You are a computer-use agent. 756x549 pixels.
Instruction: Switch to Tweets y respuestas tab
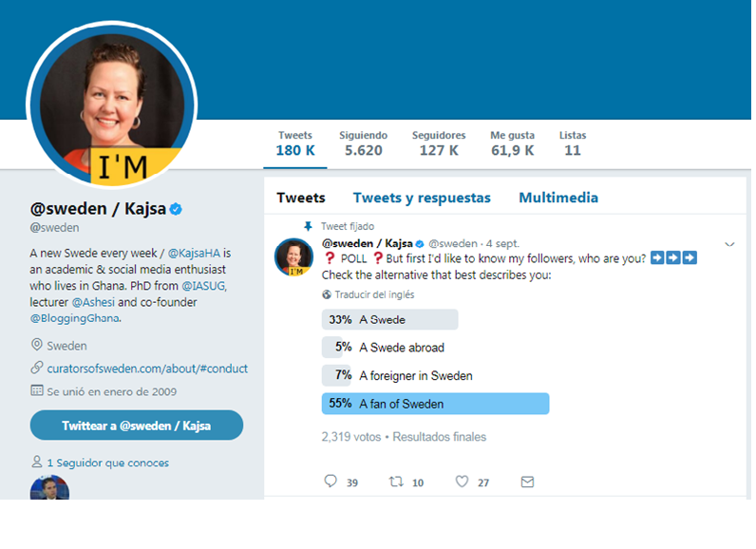(422, 198)
